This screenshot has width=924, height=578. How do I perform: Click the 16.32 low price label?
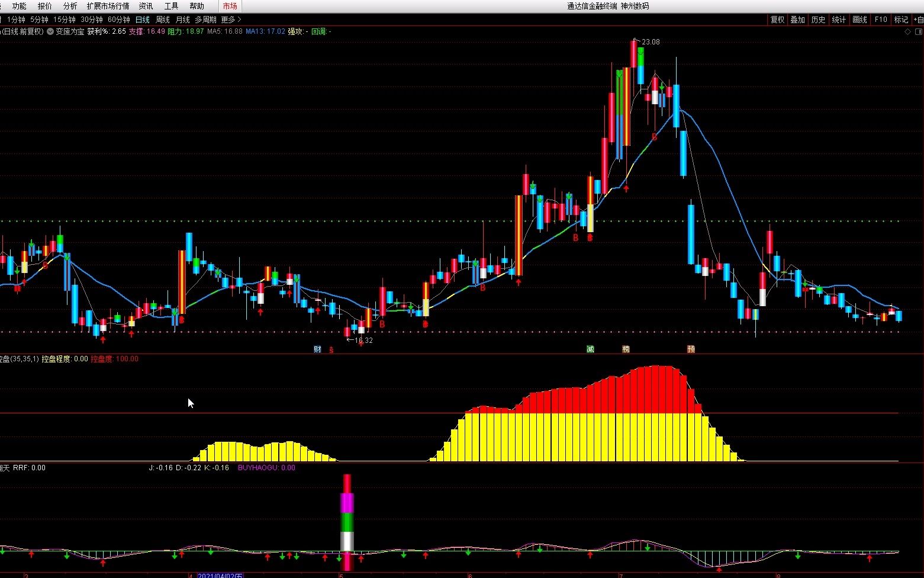[363, 341]
